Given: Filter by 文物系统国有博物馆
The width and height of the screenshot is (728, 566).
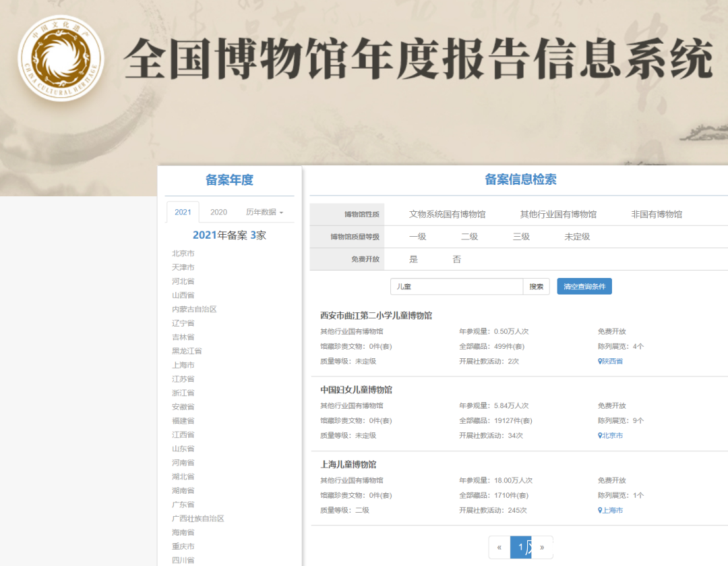Looking at the screenshot, I should click(447, 215).
